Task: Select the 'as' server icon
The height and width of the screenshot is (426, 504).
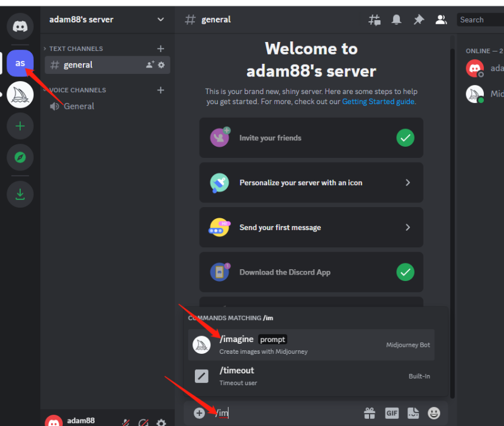Action: click(20, 63)
